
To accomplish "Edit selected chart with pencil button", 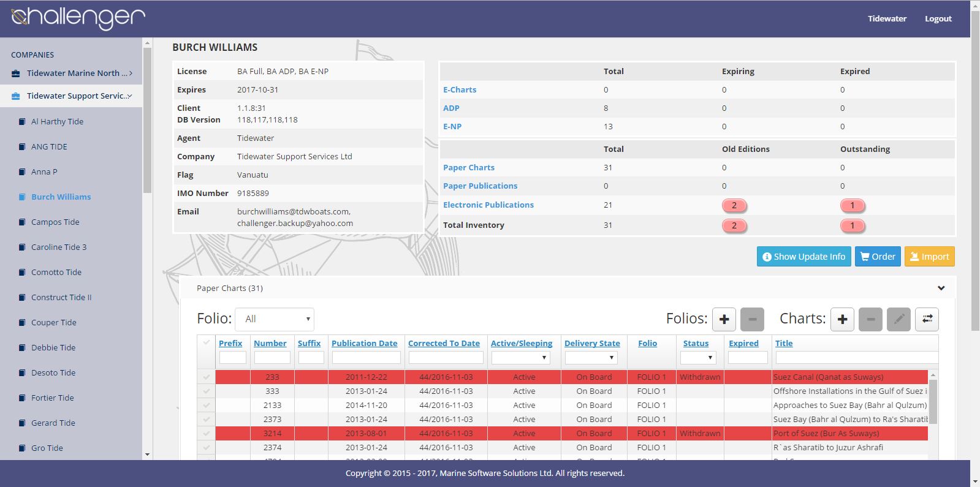I will click(898, 319).
